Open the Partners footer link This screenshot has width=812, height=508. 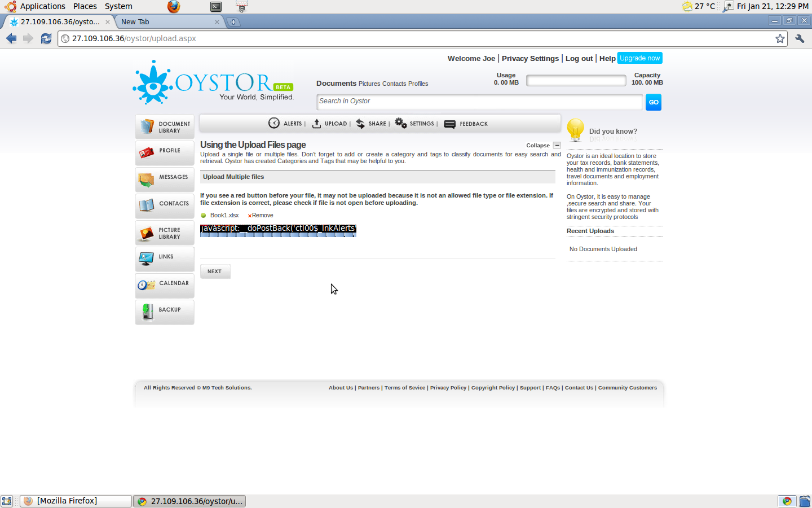369,388
